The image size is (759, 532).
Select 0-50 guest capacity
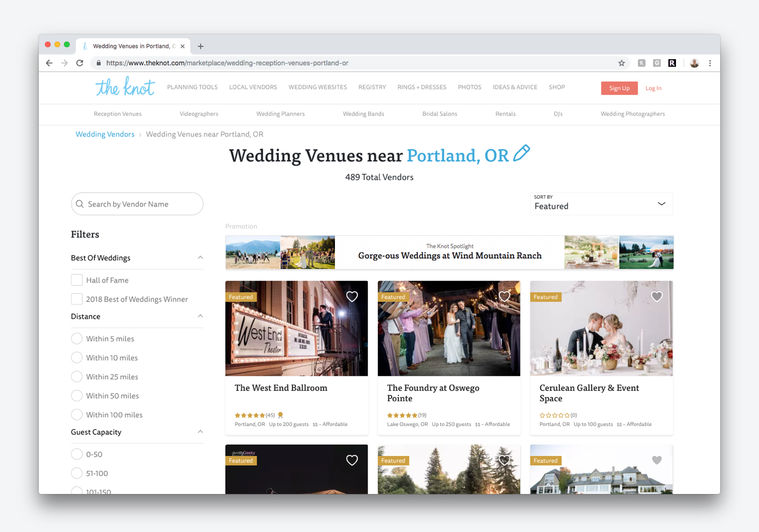77,454
